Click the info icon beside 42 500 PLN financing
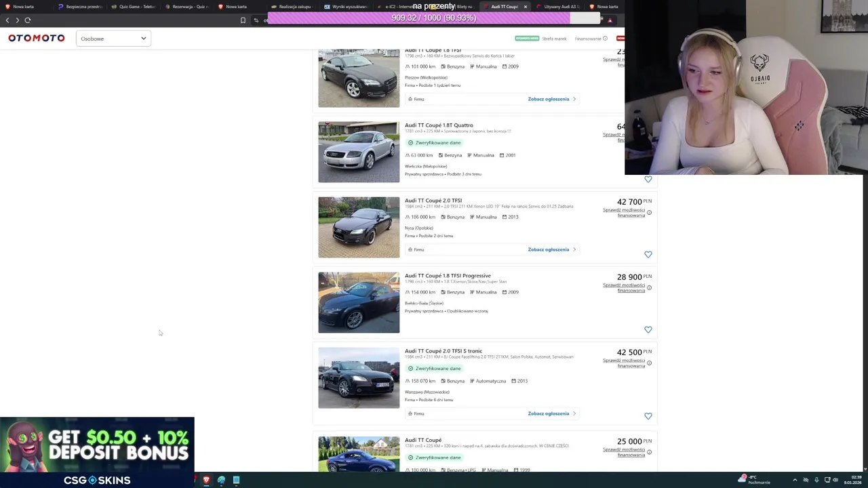868x488 pixels. [649, 363]
